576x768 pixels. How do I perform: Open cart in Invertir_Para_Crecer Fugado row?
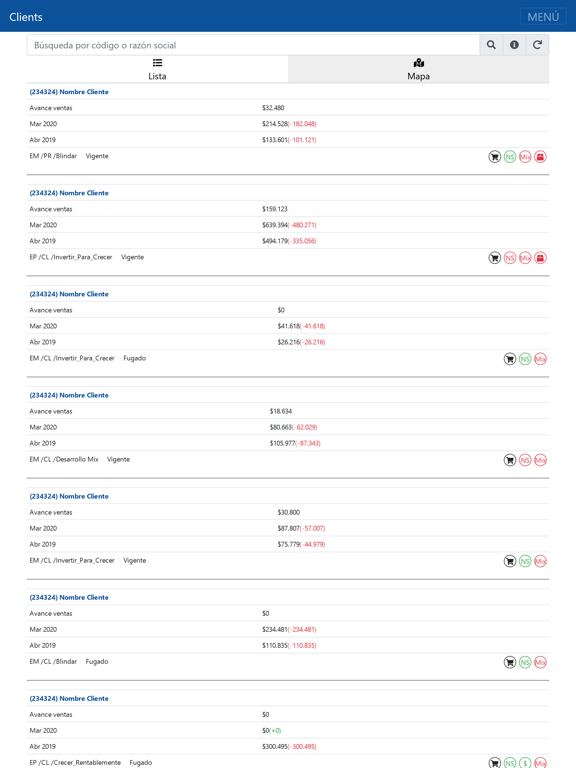(510, 359)
